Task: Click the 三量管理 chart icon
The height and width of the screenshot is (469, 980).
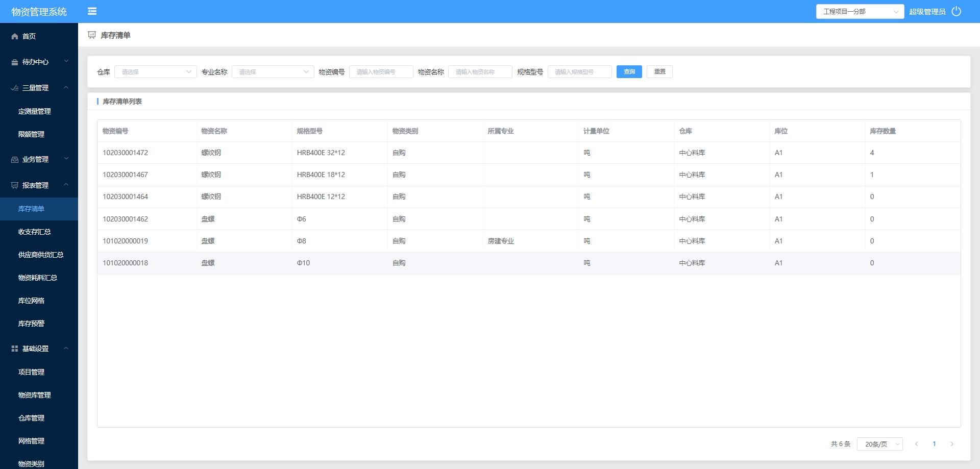Action: [x=15, y=88]
